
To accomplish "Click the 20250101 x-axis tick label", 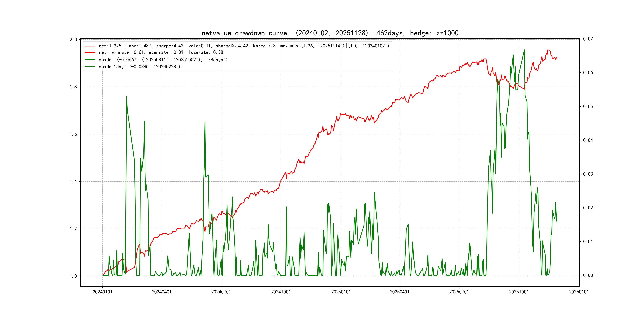I will [341, 292].
